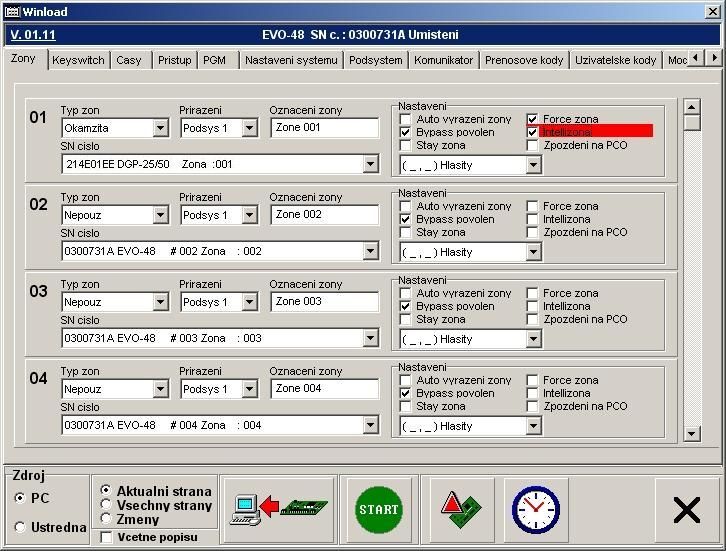Uncheck Bypass povolen for zone 02
This screenshot has width=726, height=551.
[405, 219]
